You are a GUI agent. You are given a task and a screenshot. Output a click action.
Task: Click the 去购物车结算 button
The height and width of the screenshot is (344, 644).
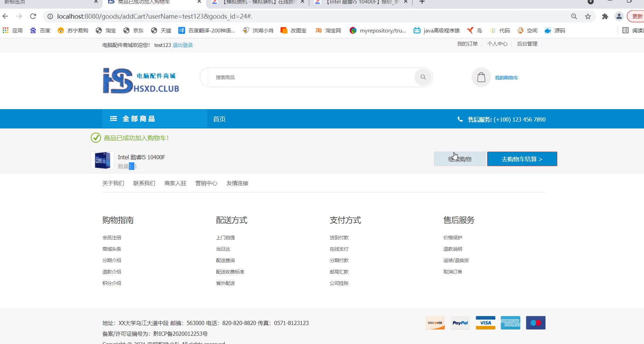pyautogui.click(x=522, y=159)
